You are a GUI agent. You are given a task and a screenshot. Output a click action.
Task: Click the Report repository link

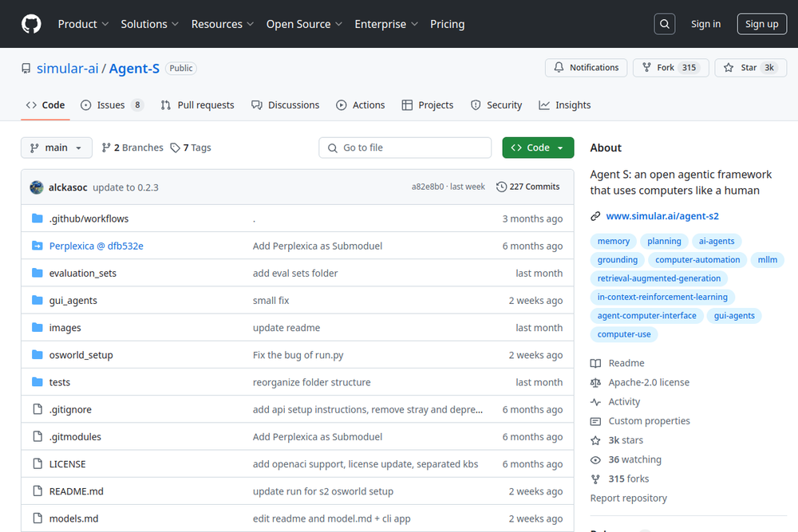pos(629,499)
